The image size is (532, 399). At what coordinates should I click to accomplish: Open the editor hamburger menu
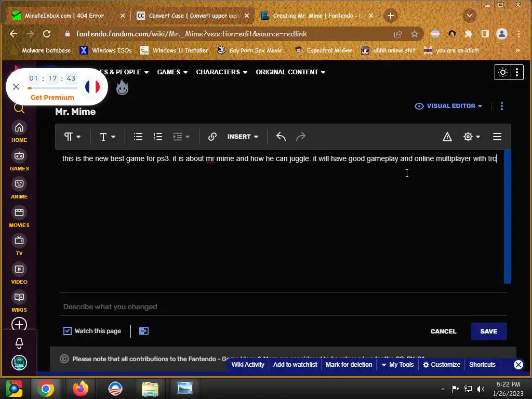coord(497,137)
